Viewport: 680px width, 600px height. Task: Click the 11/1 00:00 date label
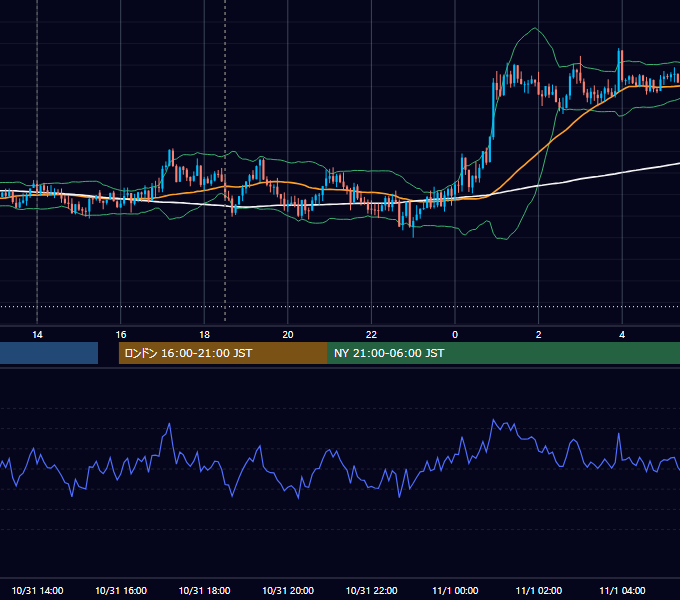455,590
